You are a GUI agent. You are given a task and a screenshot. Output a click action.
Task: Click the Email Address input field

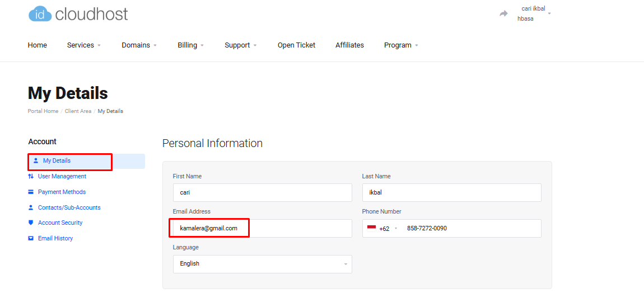[263, 228]
